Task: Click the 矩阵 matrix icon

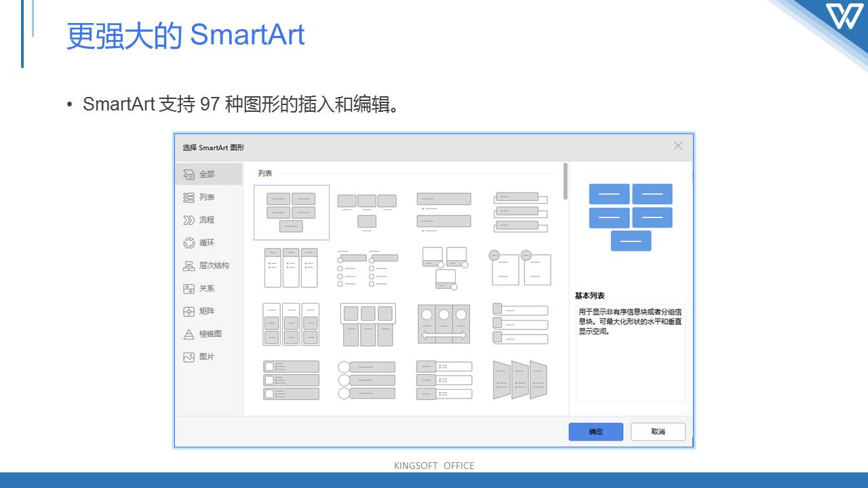Action: click(x=189, y=311)
